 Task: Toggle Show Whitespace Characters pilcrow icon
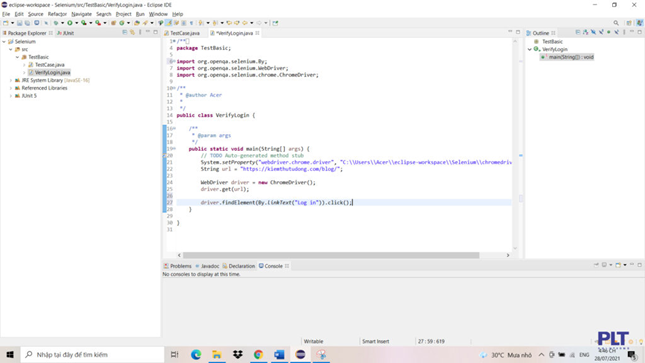[191, 23]
